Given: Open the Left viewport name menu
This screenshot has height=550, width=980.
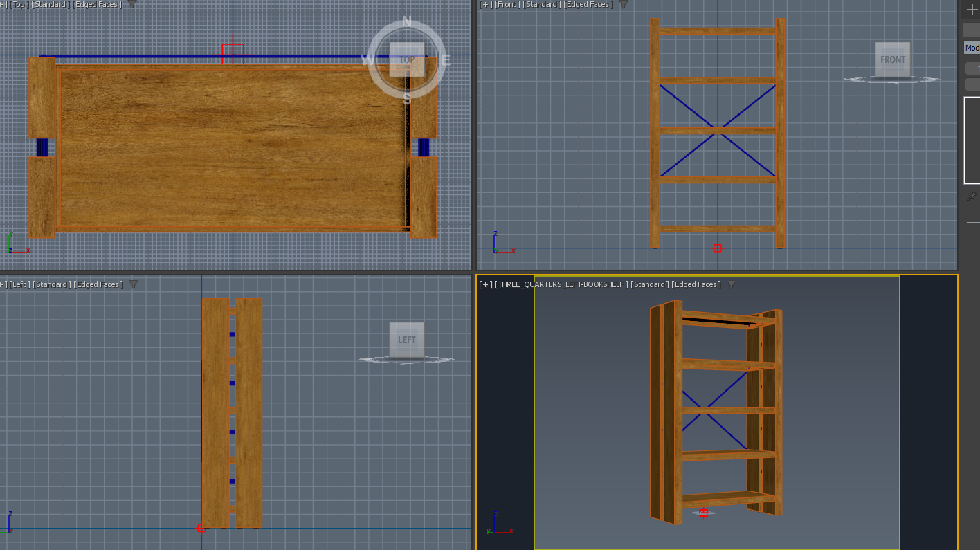Looking at the screenshot, I should click(19, 284).
